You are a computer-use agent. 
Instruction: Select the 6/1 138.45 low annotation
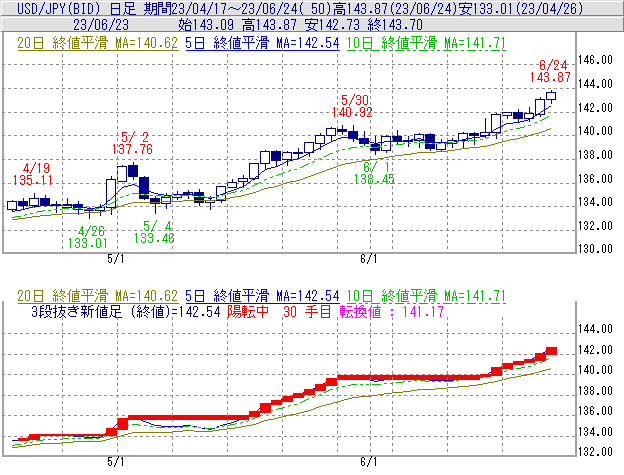click(374, 173)
